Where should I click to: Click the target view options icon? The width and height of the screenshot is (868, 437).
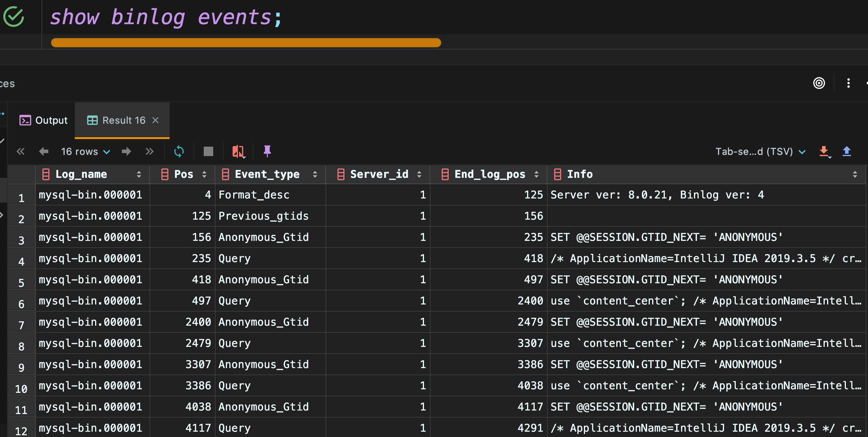pos(819,83)
